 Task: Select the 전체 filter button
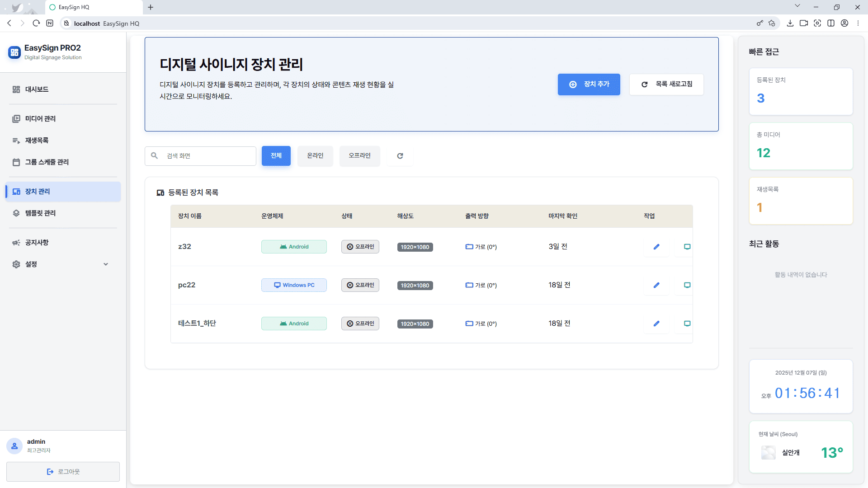point(276,156)
